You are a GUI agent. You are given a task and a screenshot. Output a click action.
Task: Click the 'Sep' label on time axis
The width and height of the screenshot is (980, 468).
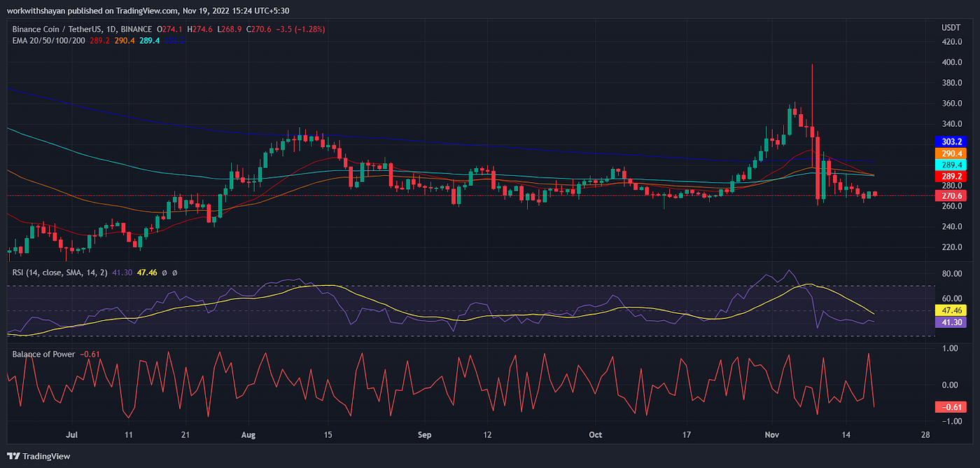pyautogui.click(x=426, y=435)
